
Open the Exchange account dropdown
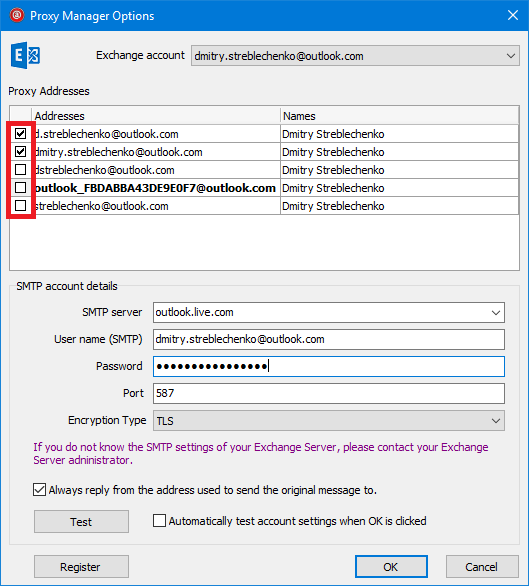coord(355,56)
